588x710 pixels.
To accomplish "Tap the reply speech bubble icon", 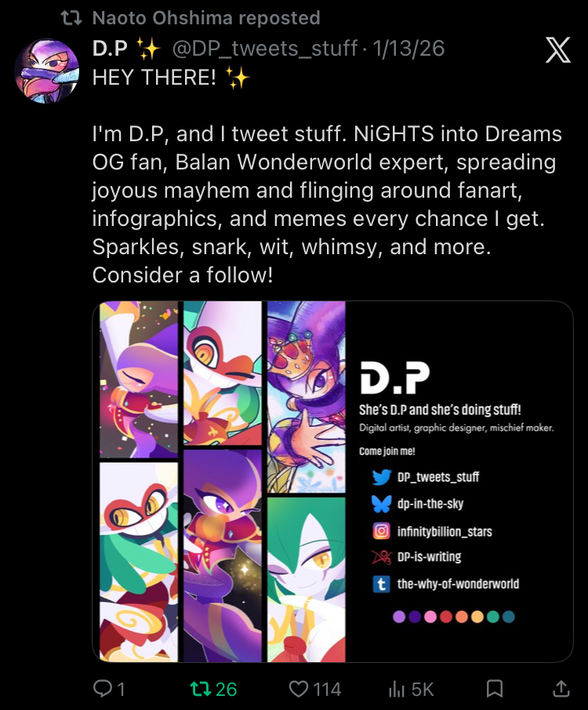I will [102, 689].
